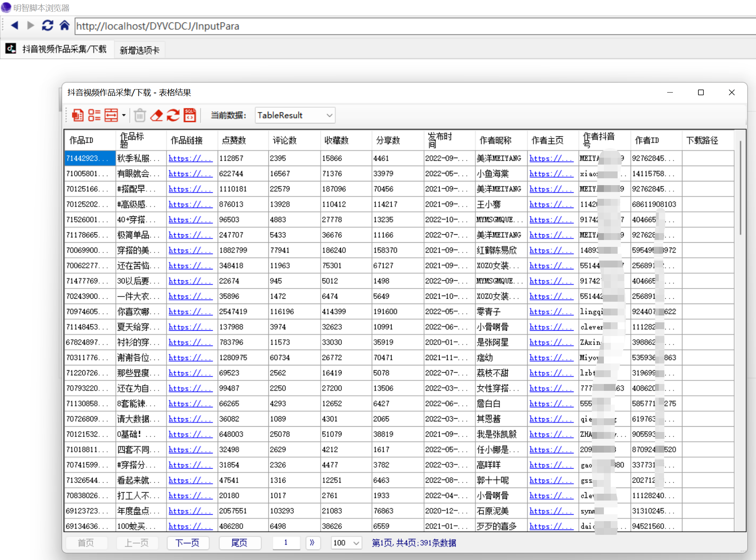Click the 首页 first page button

pyautogui.click(x=86, y=543)
